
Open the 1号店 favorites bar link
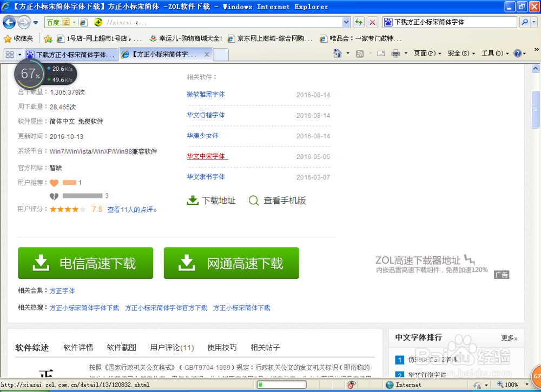click(x=100, y=38)
